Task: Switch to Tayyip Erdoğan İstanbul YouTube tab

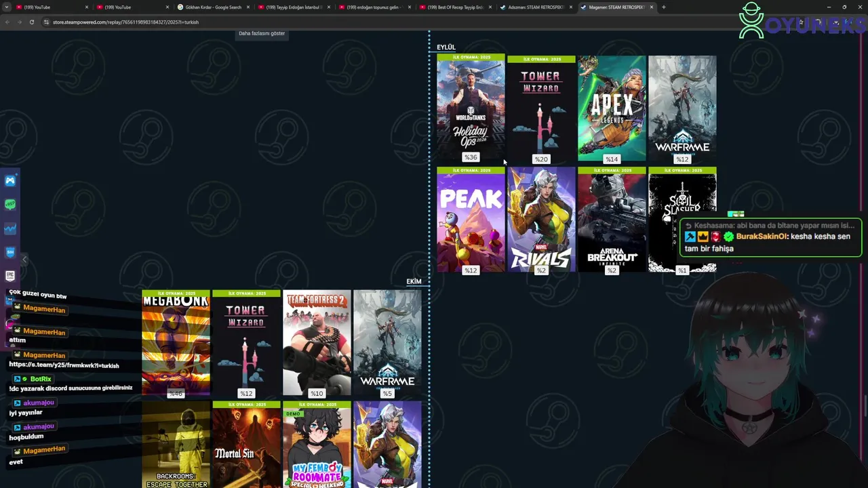Action: pos(294,7)
